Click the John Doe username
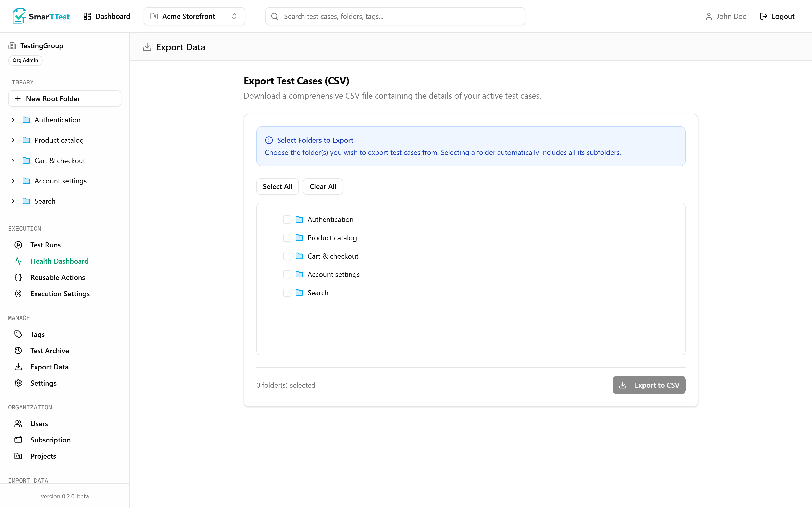 731,16
